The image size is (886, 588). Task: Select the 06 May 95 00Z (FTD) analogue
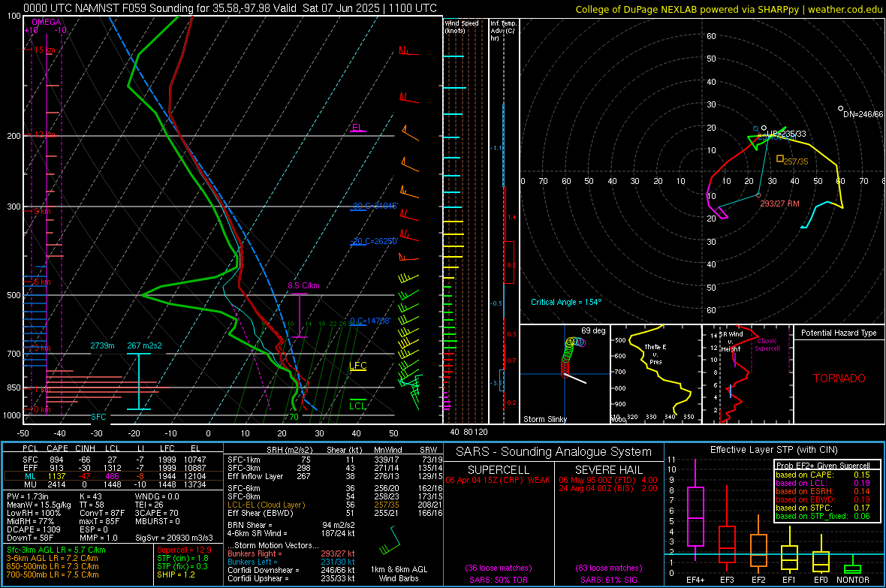(x=608, y=480)
